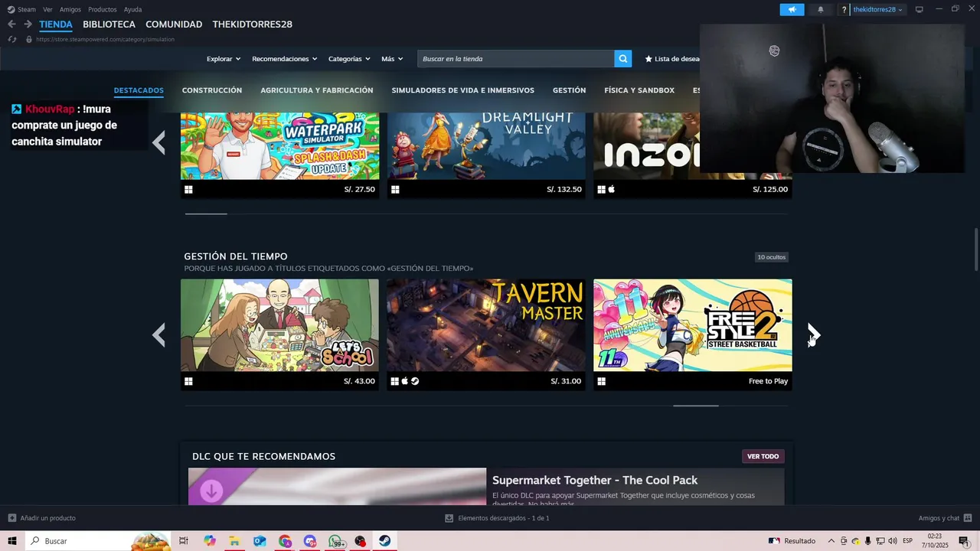The height and width of the screenshot is (551, 980).
Task: Open the Windows notification center icon
Action: pyautogui.click(x=964, y=541)
